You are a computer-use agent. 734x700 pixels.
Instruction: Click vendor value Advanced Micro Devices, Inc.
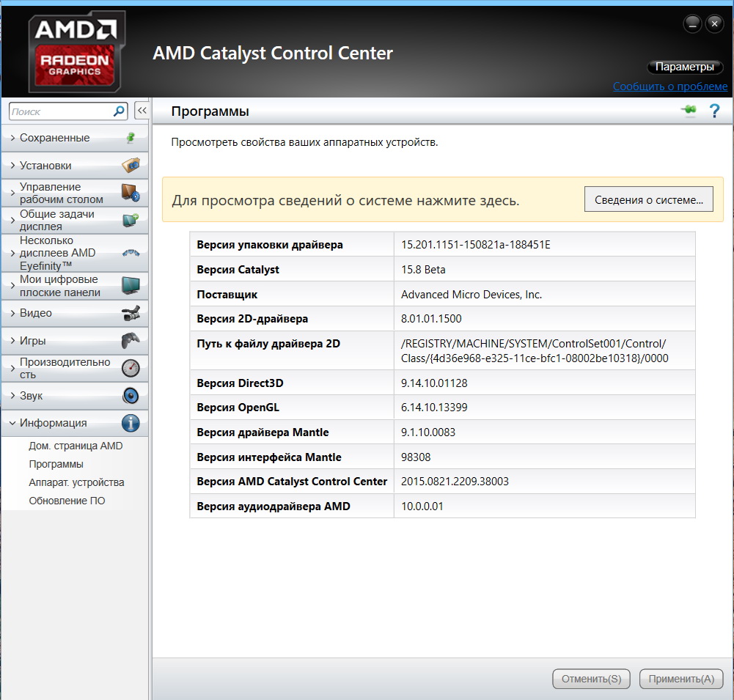point(471,295)
